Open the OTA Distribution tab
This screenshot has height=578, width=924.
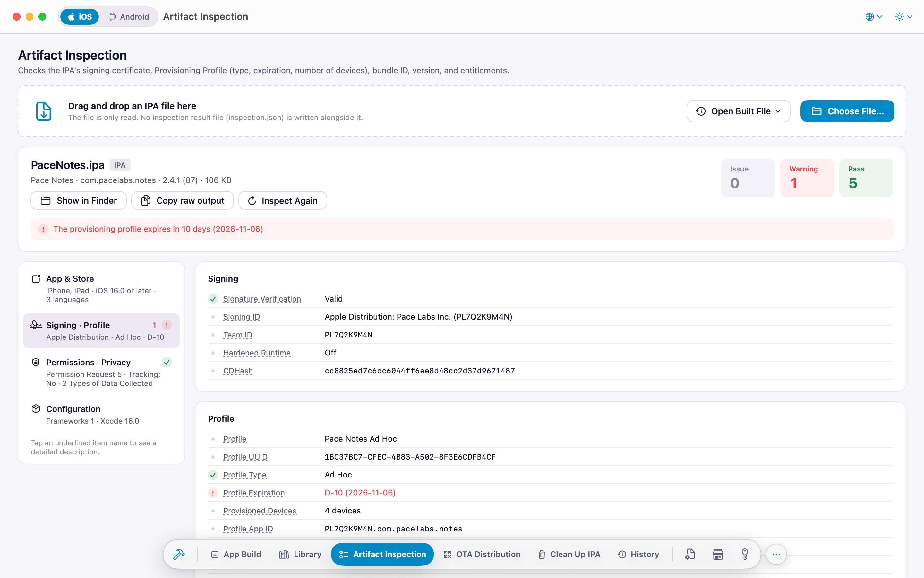pos(482,554)
